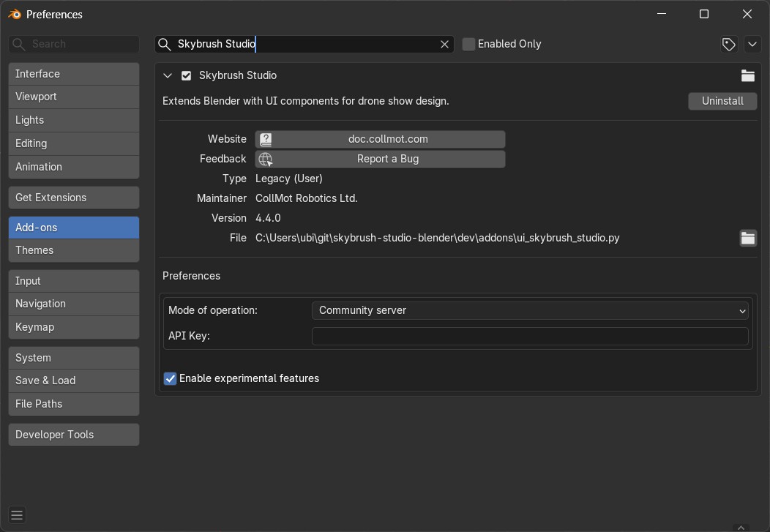Click the magnifier icon in add-on search
The width and height of the screenshot is (770, 532).
point(165,44)
